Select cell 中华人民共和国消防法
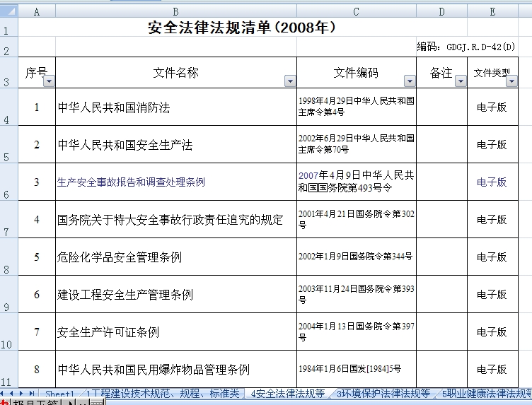 (x=175, y=107)
